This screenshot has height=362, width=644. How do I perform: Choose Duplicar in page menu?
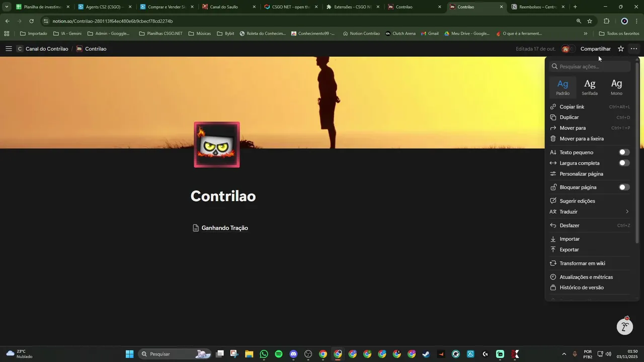click(590, 117)
